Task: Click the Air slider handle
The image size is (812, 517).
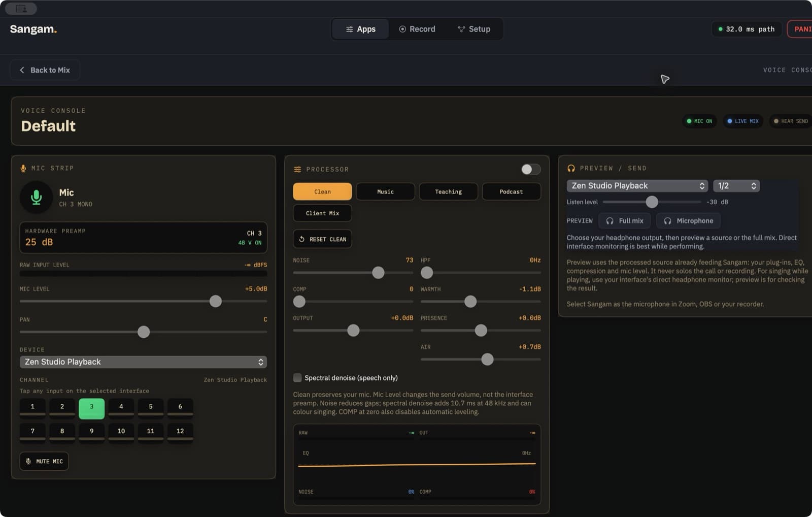Action: tap(487, 360)
